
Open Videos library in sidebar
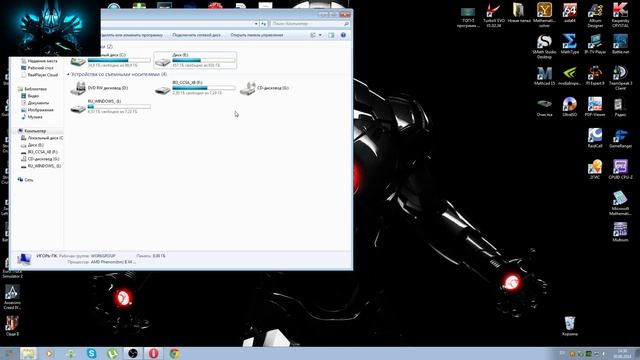pyautogui.click(x=30, y=96)
